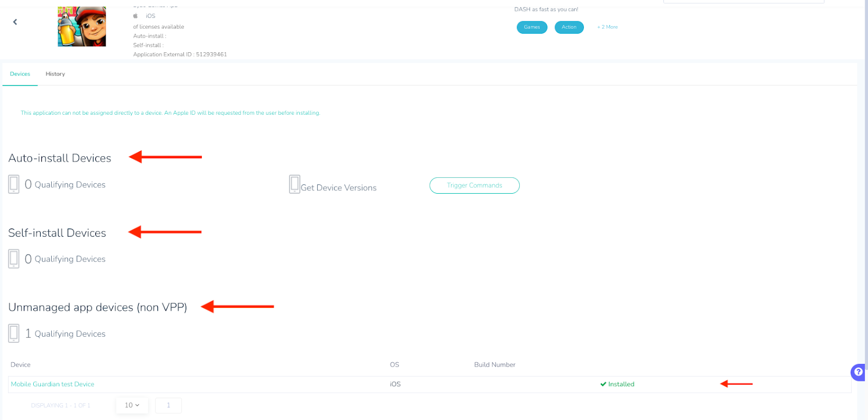This screenshot has height=420, width=868.
Task: Click the 'of licenses available' text
Action: (158, 27)
